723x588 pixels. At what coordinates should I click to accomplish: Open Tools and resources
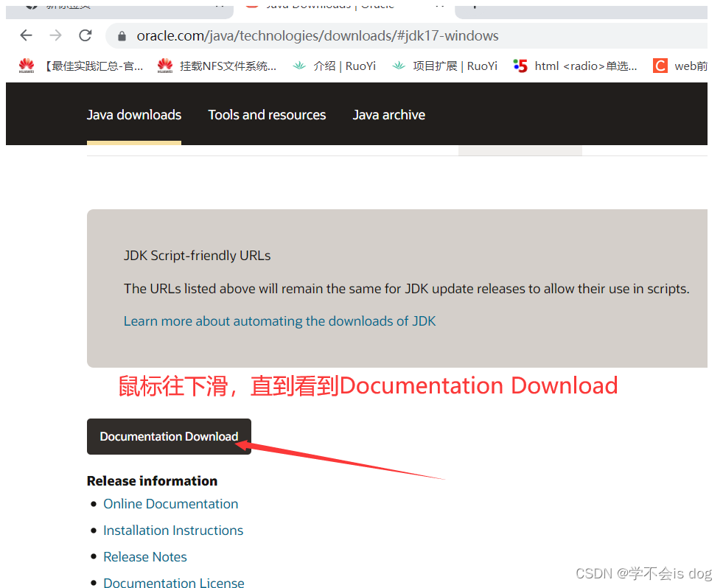click(x=267, y=114)
